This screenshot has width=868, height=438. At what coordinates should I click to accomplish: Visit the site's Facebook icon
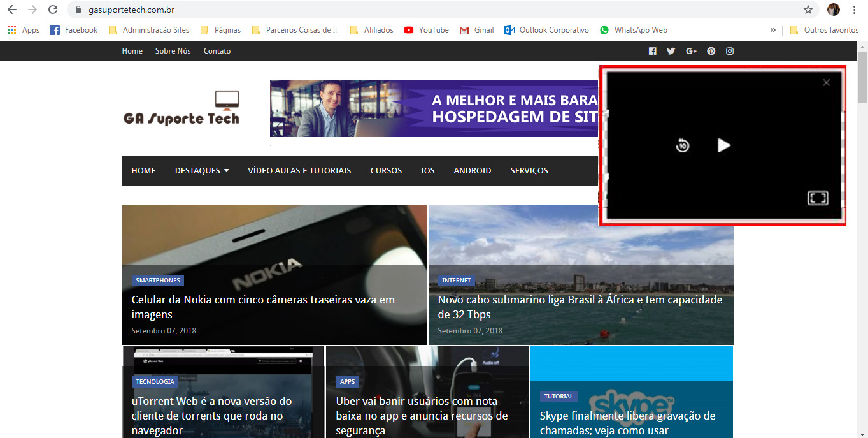653,51
